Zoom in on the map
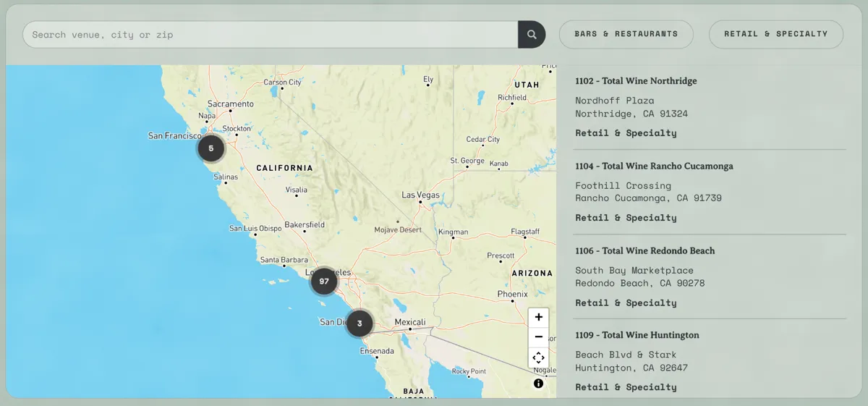Screen dimensions: 868x406 pos(538,317)
